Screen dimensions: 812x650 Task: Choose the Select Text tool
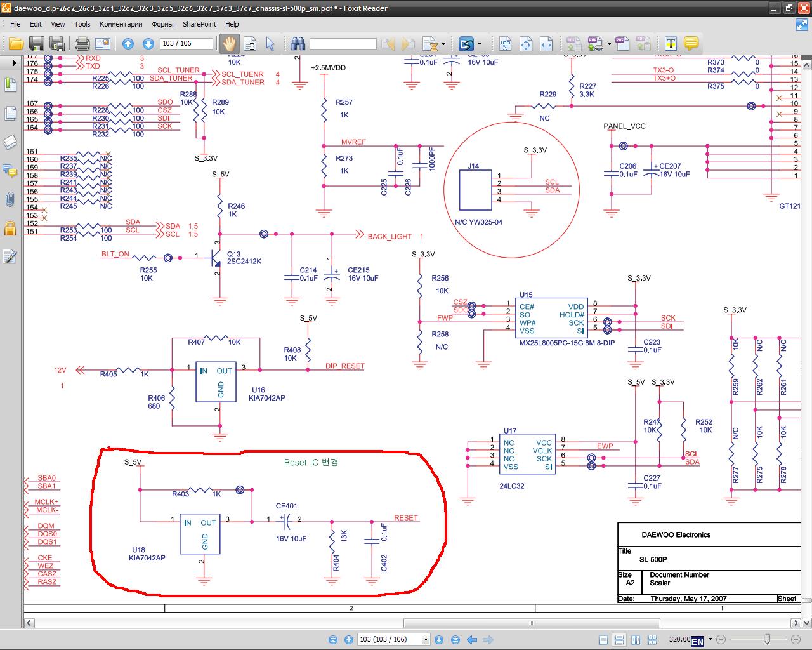coord(250,44)
